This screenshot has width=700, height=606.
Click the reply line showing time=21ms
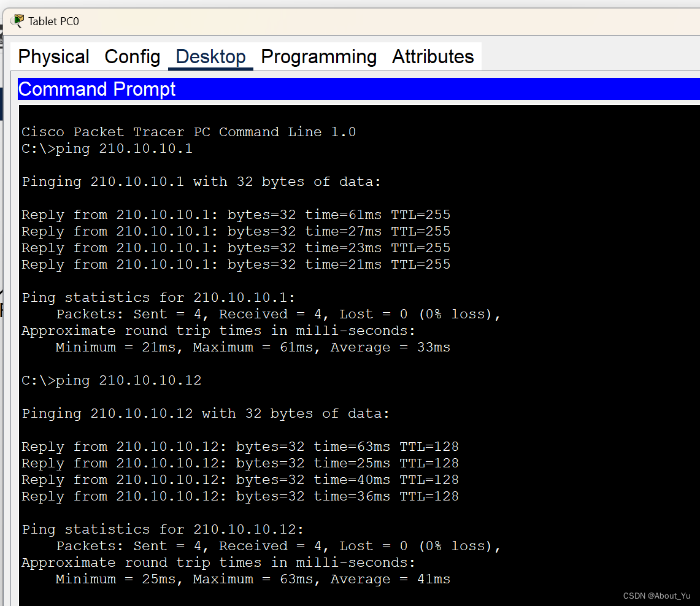[x=236, y=264]
